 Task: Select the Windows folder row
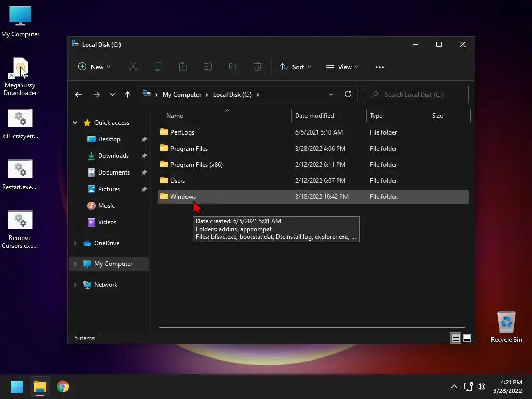point(313,197)
